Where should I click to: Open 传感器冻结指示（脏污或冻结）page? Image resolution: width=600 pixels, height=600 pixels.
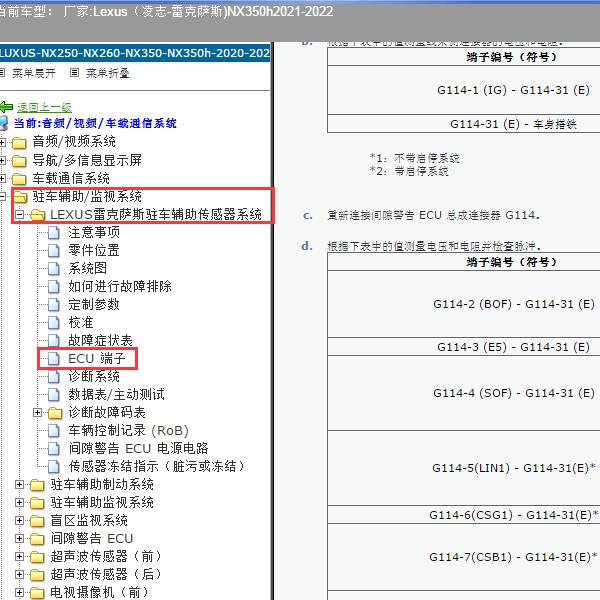point(157,466)
